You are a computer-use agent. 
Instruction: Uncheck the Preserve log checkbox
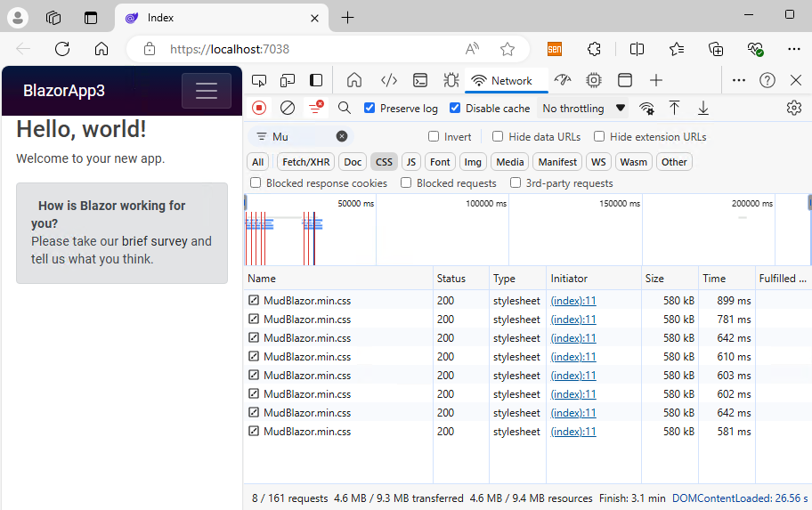tap(369, 109)
